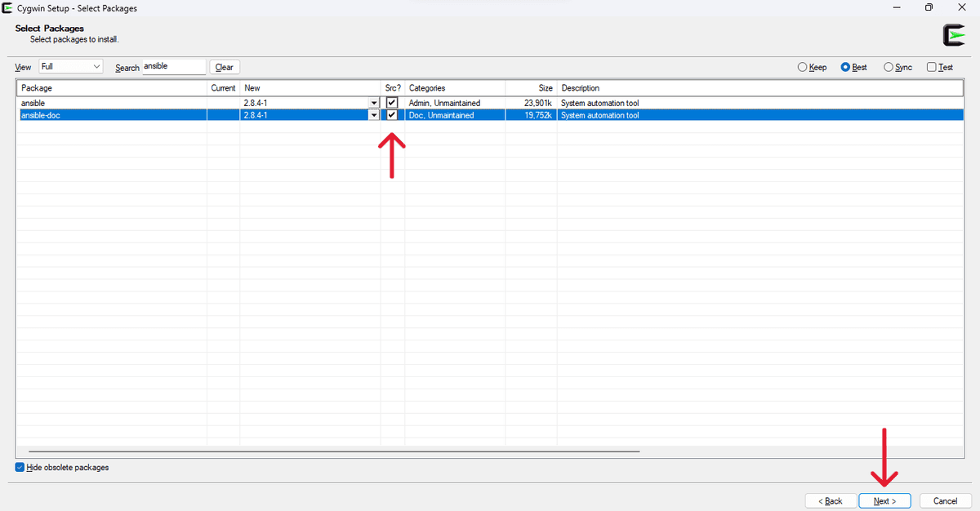Expand the version dropdown for ansible
This screenshot has height=511, width=980.
374,103
